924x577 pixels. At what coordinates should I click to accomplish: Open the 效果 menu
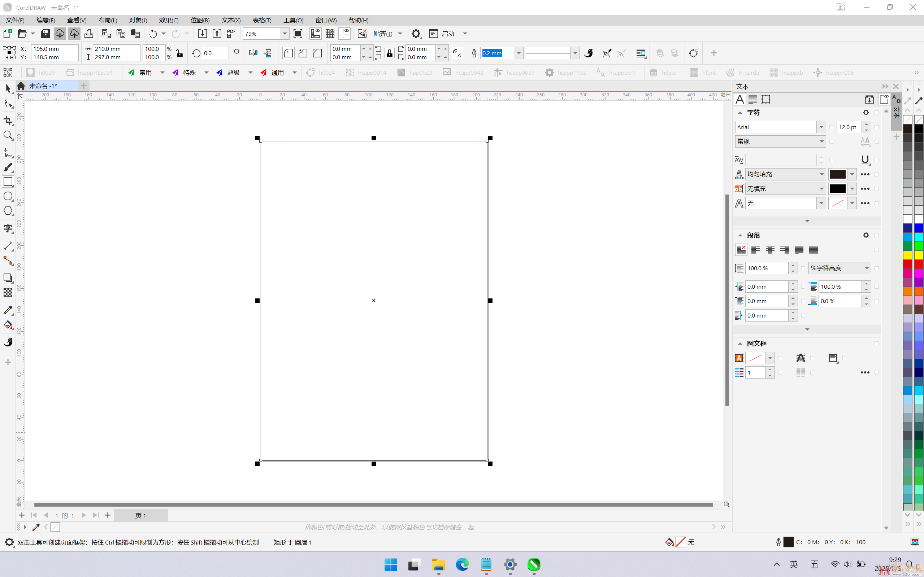169,20
